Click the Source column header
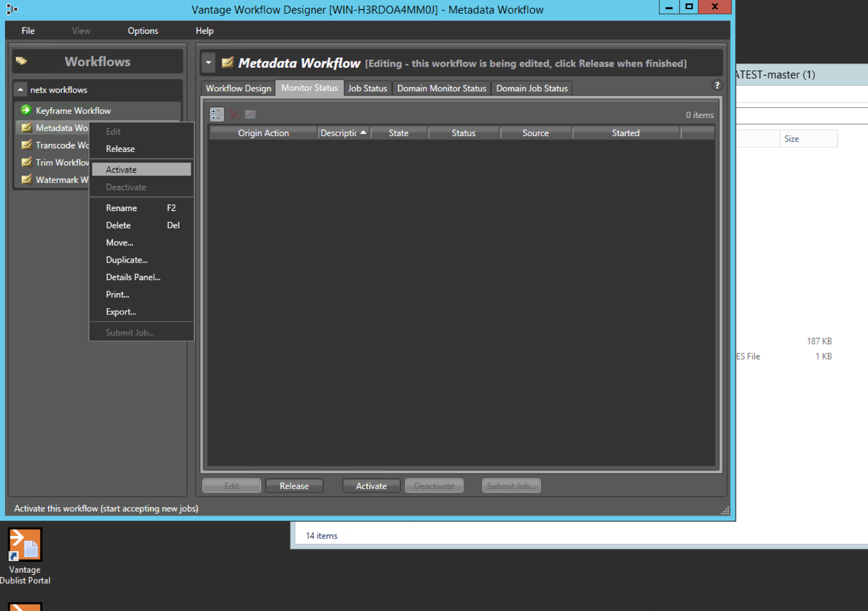The image size is (868, 611). (536, 133)
